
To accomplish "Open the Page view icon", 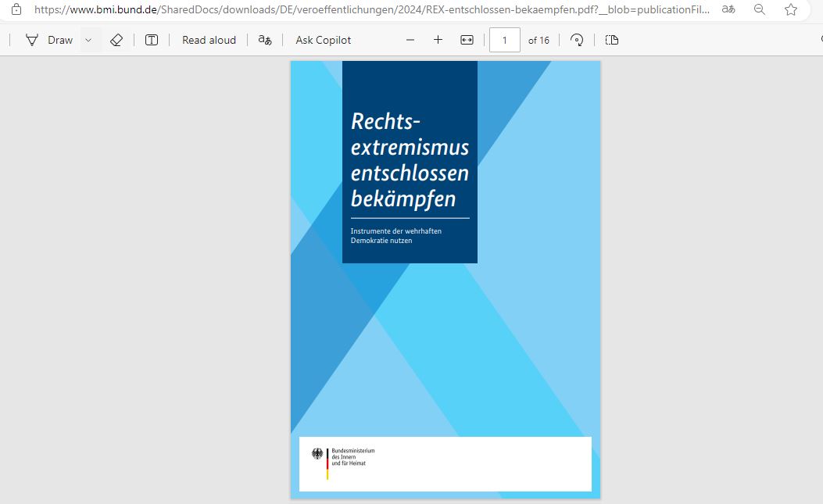I will pyautogui.click(x=611, y=40).
